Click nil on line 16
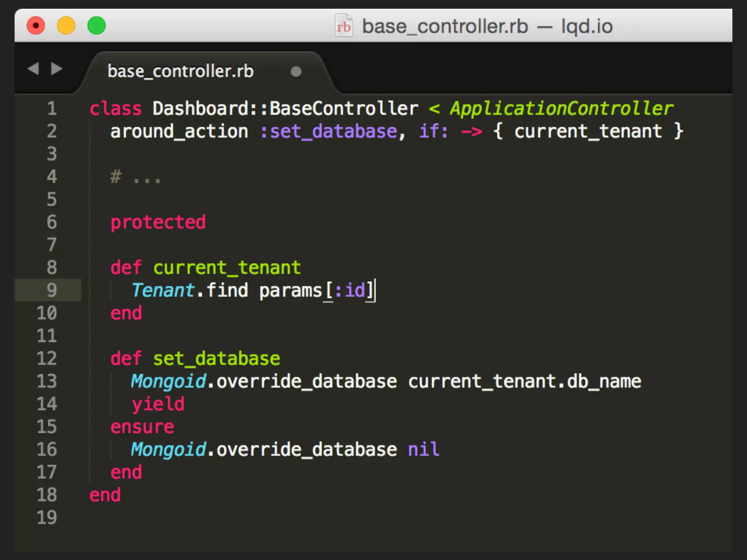This screenshot has height=560, width=747. pyautogui.click(x=423, y=450)
